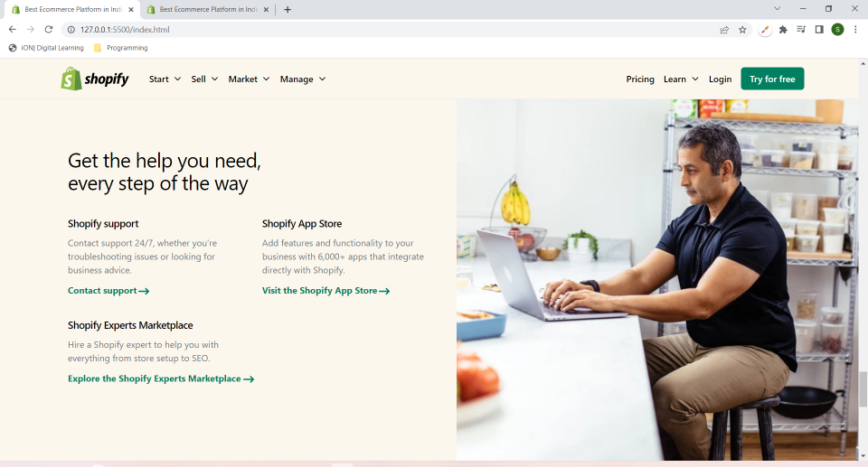
Task: Follow Visit the Shopify App Store link
Action: coord(326,291)
